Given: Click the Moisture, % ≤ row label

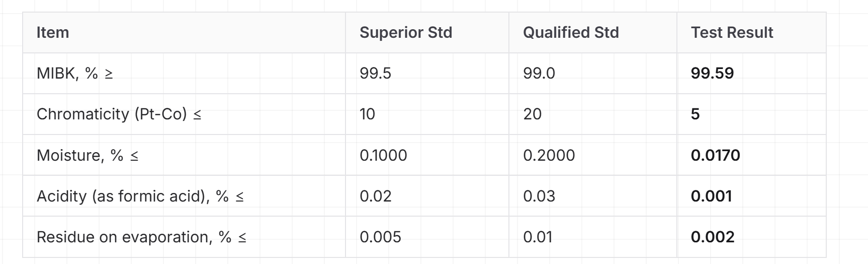Looking at the screenshot, I should [x=184, y=155].
